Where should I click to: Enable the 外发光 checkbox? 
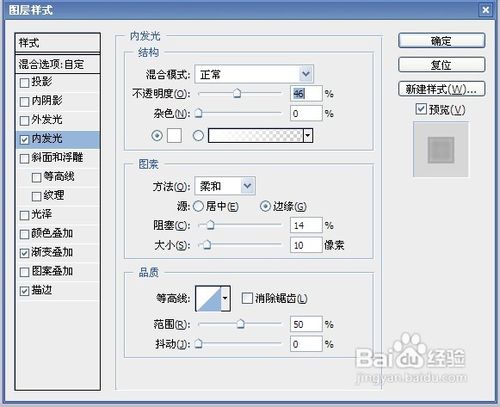click(x=24, y=120)
